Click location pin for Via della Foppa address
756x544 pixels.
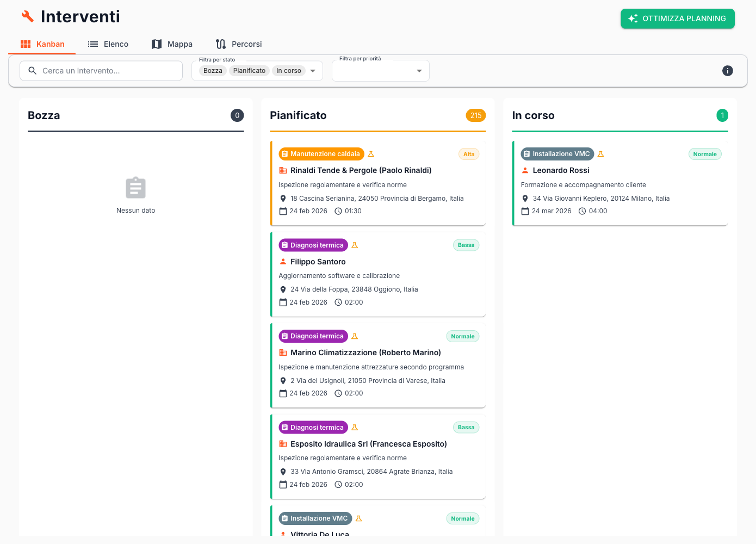tap(283, 289)
